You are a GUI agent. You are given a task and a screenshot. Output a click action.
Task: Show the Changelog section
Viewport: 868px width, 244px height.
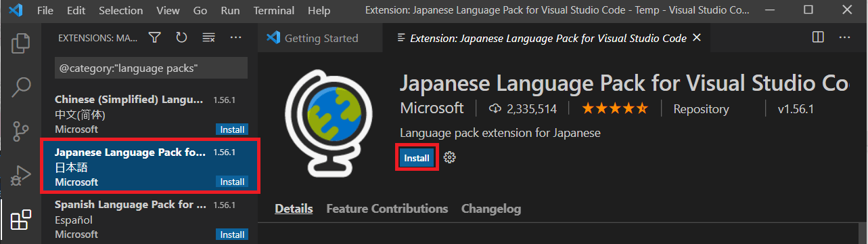pyautogui.click(x=491, y=209)
